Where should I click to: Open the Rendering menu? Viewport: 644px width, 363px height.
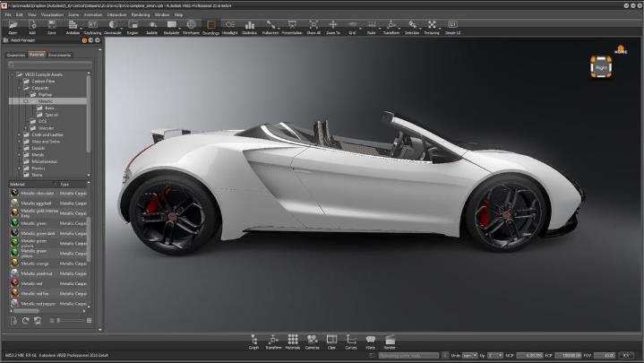[x=141, y=14]
